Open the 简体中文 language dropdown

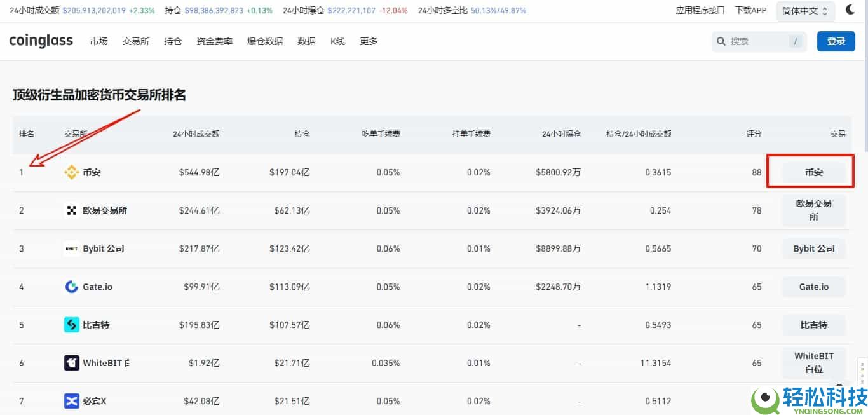click(804, 10)
